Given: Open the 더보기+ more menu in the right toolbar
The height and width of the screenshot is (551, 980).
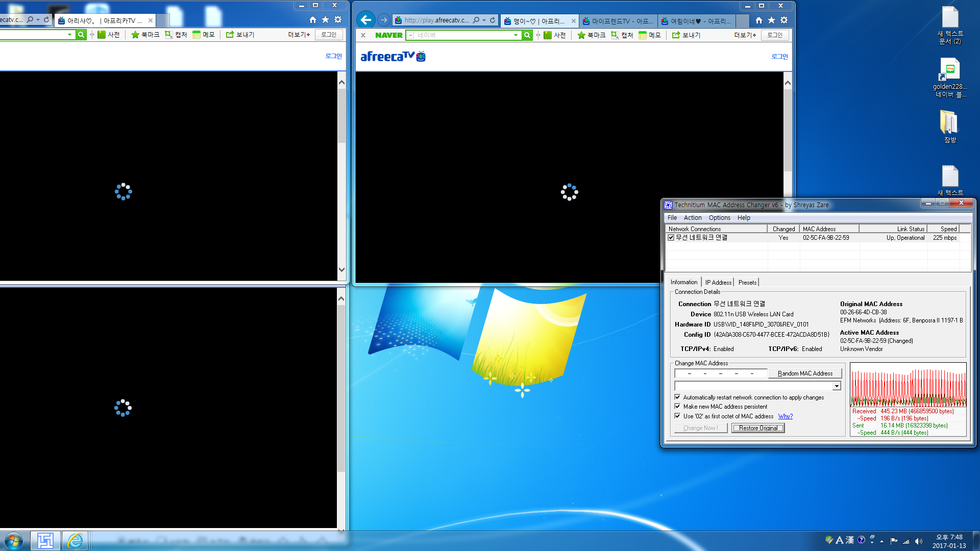Looking at the screenshot, I should (745, 35).
